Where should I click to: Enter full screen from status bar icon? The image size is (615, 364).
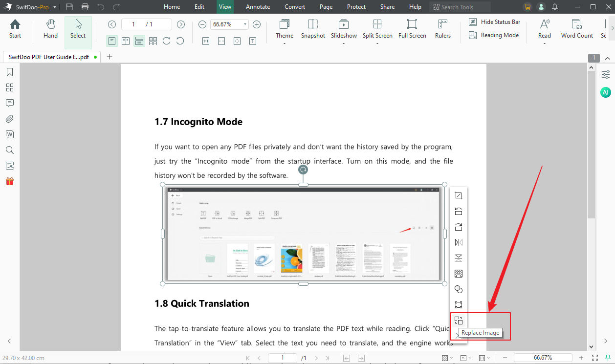595,358
